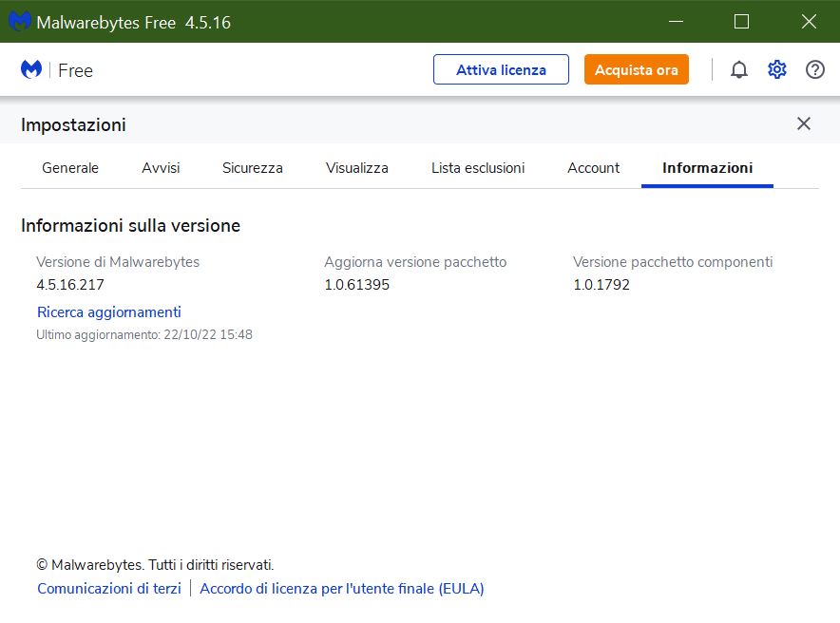
Task: Click the Ricerca aggiornamenti link
Action: point(109,312)
